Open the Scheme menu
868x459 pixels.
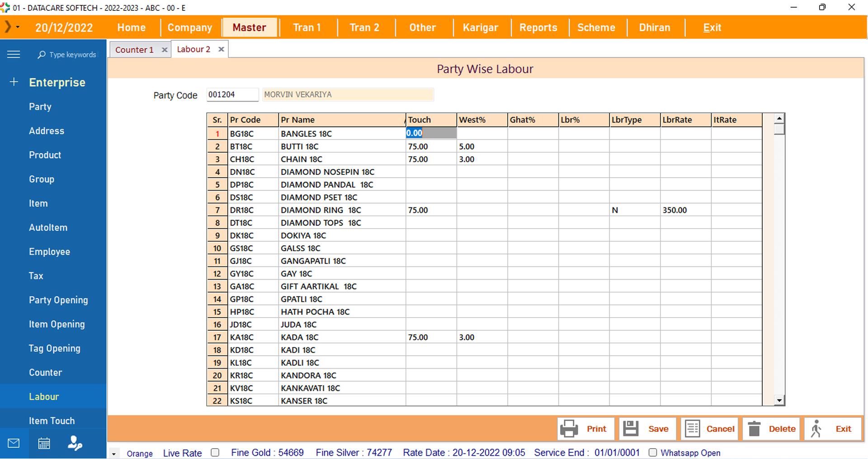click(x=596, y=28)
